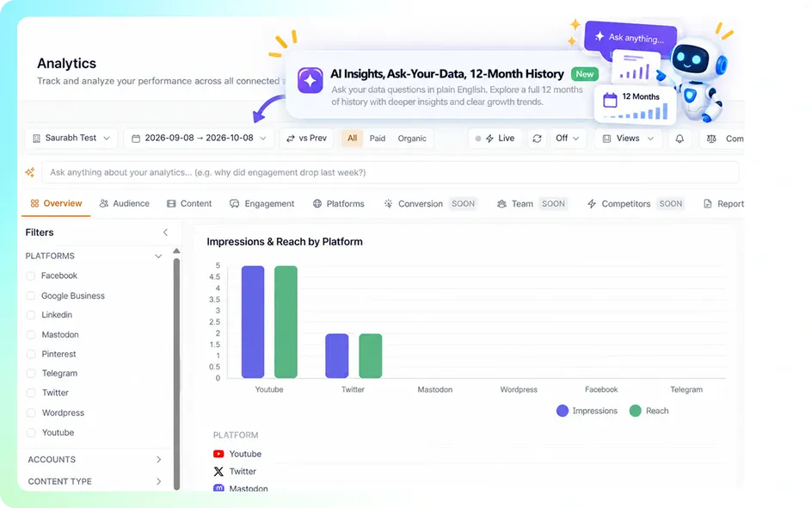Tick the Google Business checkbox

31,295
